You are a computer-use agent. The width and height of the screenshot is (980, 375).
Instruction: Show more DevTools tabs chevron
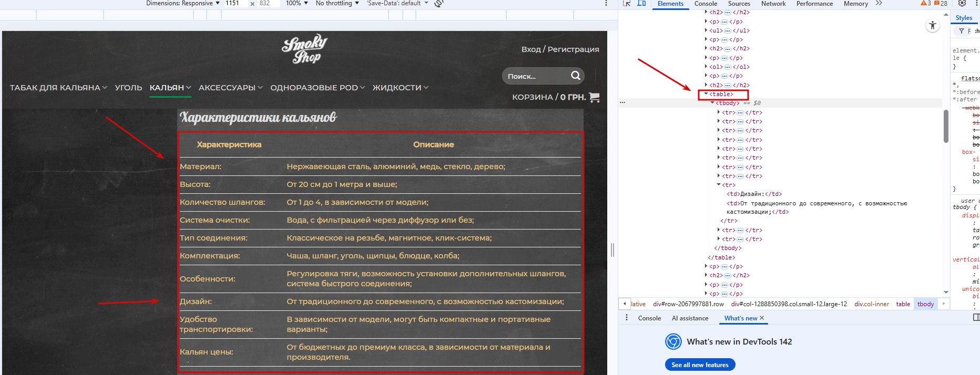click(x=879, y=3)
